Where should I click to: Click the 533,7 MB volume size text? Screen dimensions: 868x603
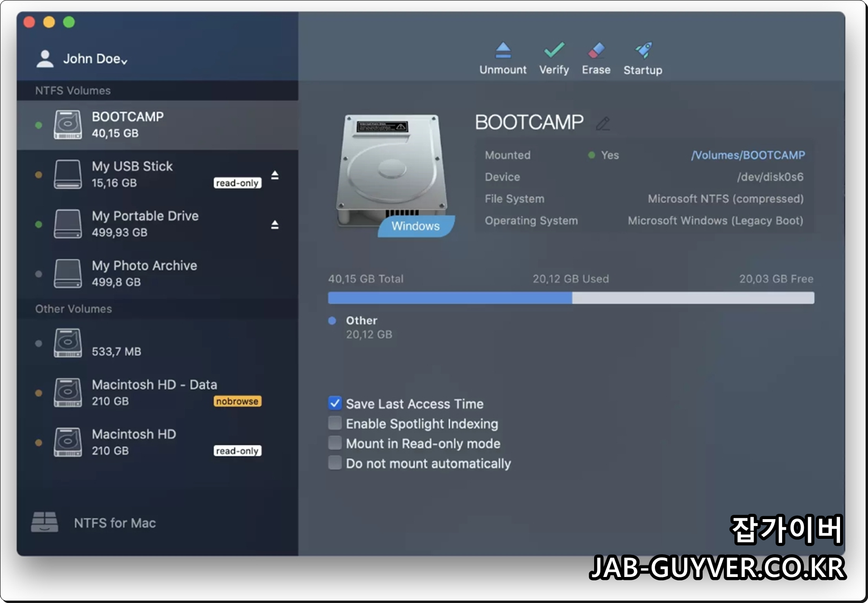point(117,351)
